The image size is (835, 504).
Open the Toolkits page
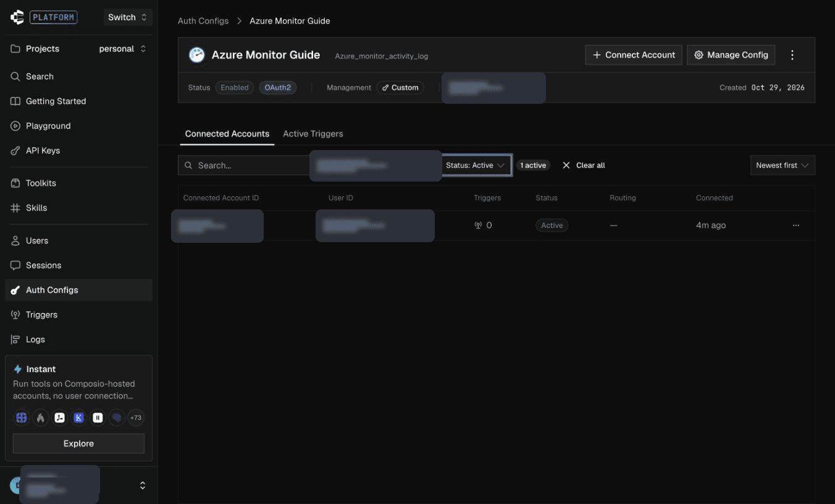[78, 183]
